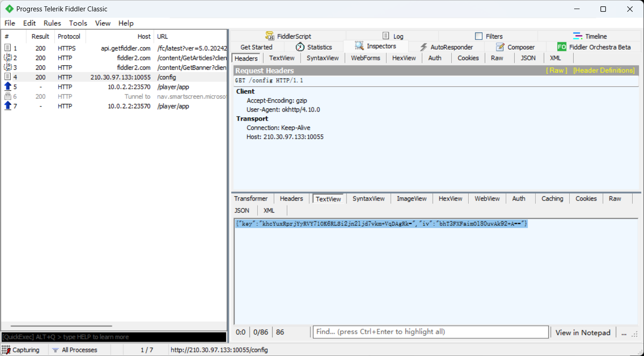Click the View in Notepad button
Screen dimensions: 644x356
[583, 332]
